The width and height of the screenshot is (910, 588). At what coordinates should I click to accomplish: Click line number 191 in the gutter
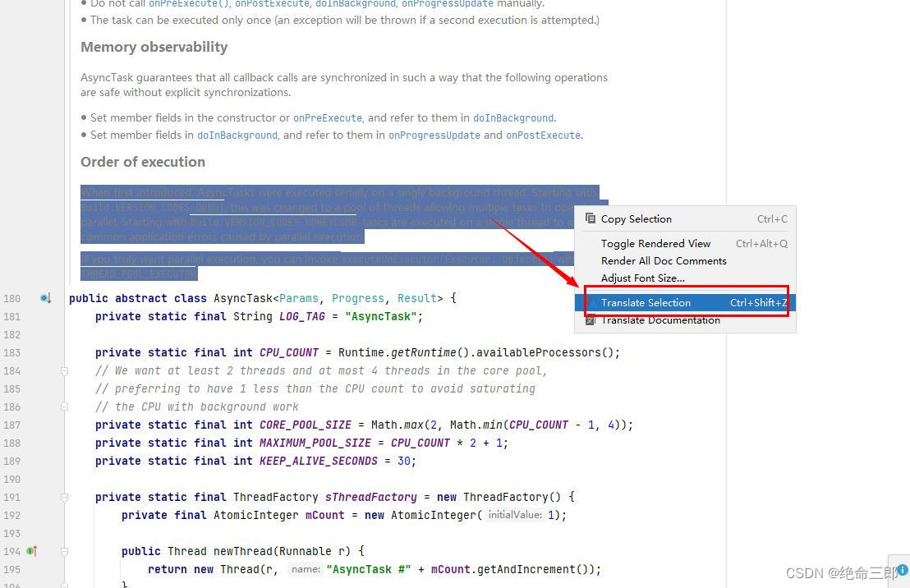[11, 497]
